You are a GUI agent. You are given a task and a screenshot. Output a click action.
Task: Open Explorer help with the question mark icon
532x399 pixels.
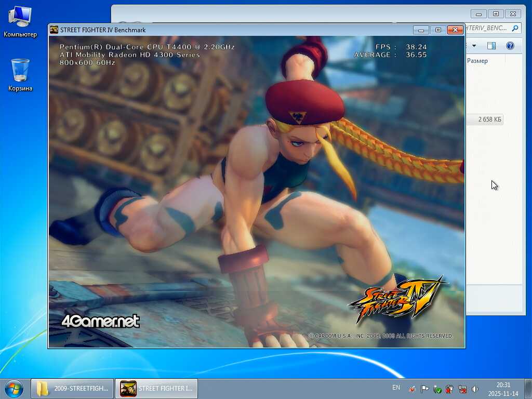(x=510, y=46)
